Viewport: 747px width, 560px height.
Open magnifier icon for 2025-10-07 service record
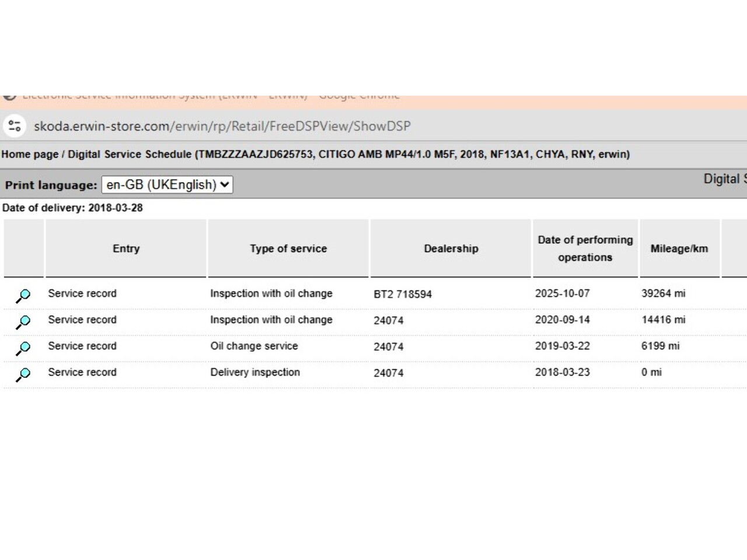[23, 296]
